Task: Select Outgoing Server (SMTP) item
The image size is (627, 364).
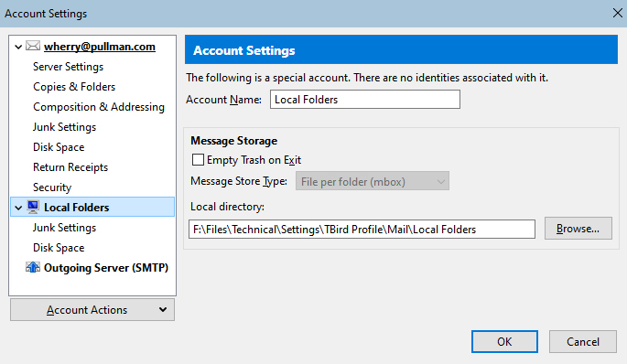Action: (x=106, y=267)
